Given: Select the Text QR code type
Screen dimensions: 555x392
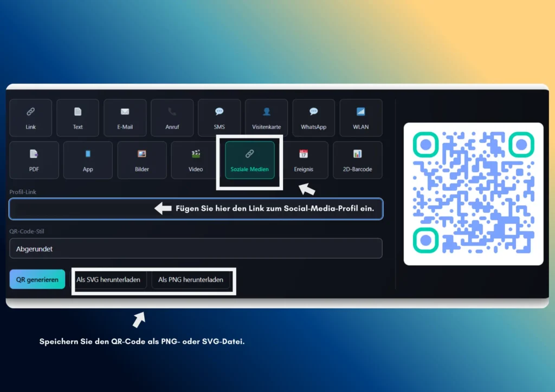Looking at the screenshot, I should point(78,117).
